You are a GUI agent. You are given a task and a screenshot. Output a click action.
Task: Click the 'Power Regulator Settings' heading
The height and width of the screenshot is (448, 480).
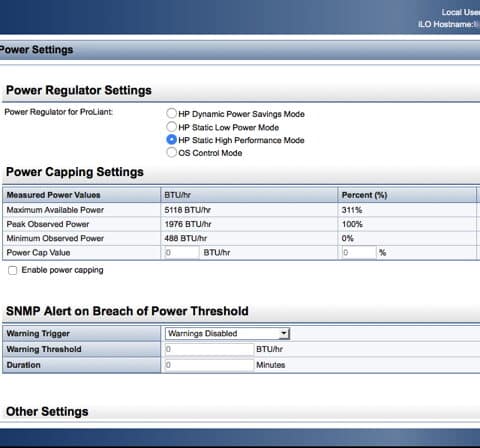(x=79, y=90)
